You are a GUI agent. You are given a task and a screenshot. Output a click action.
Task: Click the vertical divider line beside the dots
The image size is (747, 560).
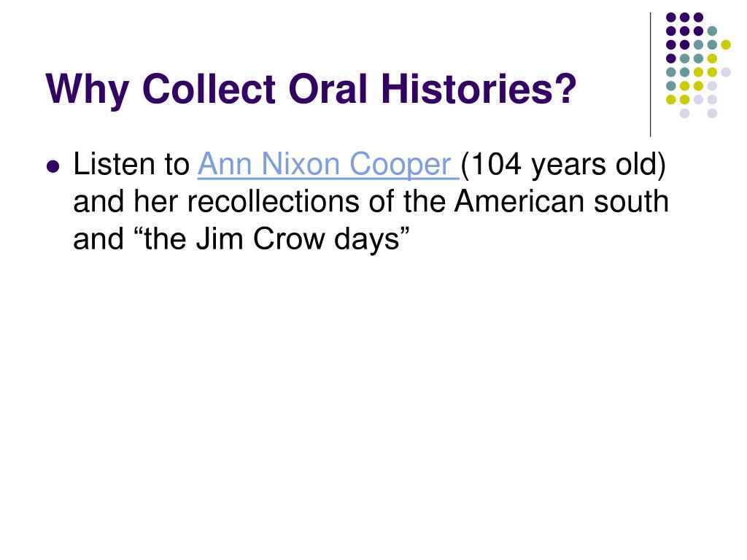tap(650, 74)
